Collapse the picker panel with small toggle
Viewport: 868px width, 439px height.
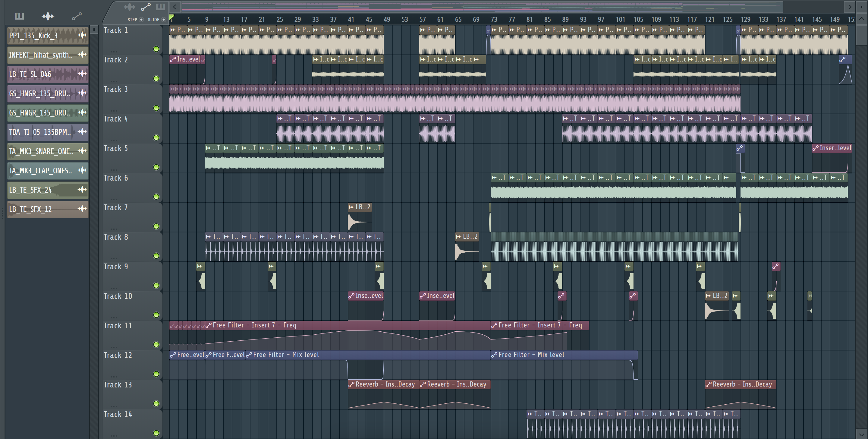point(94,30)
